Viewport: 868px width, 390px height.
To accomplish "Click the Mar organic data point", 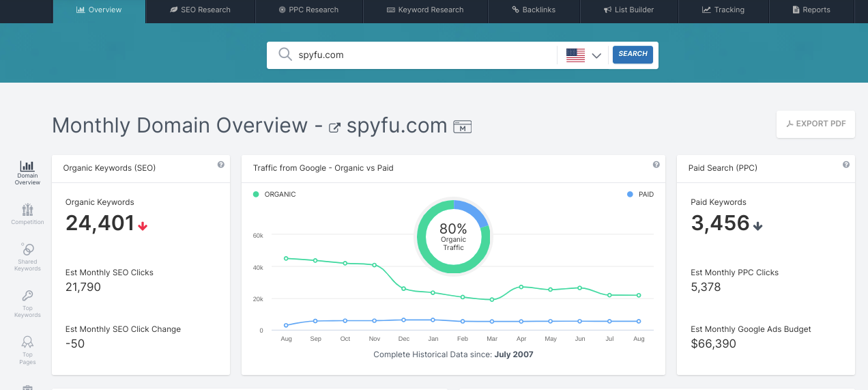I will pyautogui.click(x=491, y=299).
